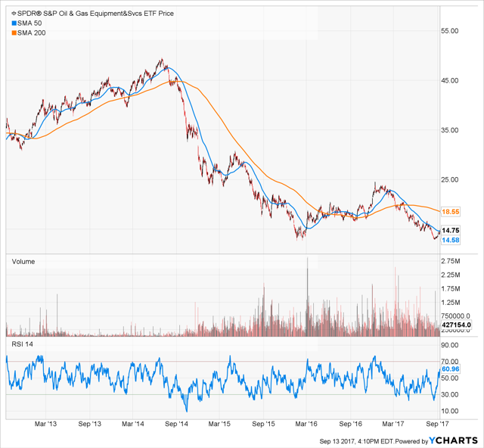The height and width of the screenshot is (448, 484).
Task: Click the SMA 50 legend text
Action: pyautogui.click(x=29, y=23)
